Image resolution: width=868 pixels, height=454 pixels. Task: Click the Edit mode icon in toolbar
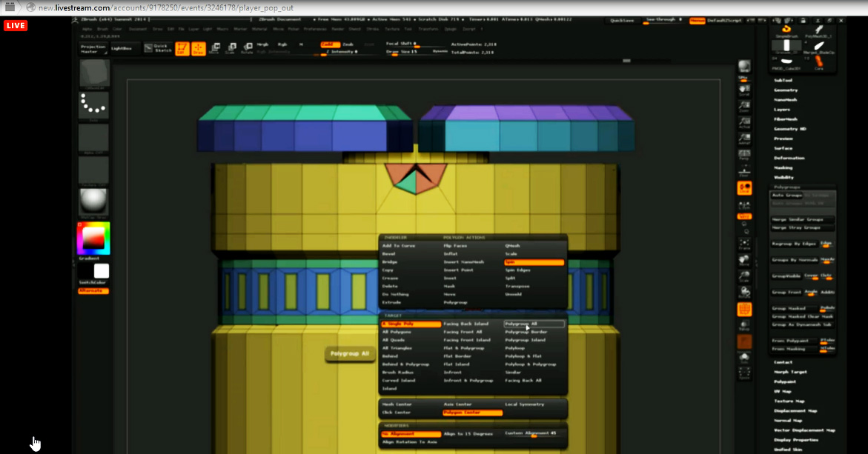[182, 49]
